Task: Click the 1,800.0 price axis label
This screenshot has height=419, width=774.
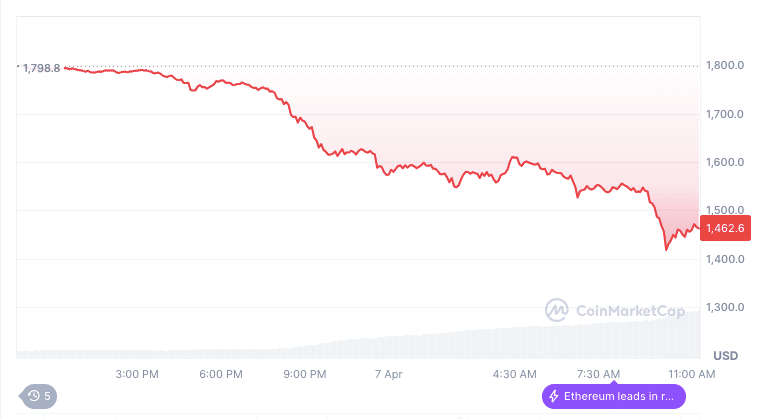Action: (x=726, y=66)
